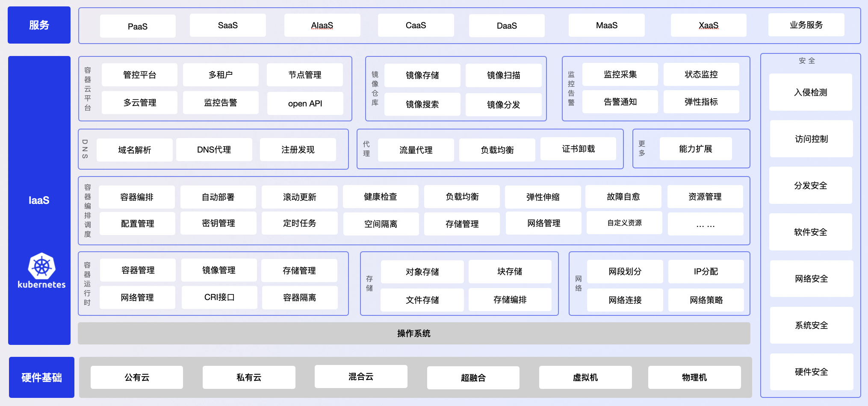Click the Kubernetes wheel logo icon

(41, 266)
